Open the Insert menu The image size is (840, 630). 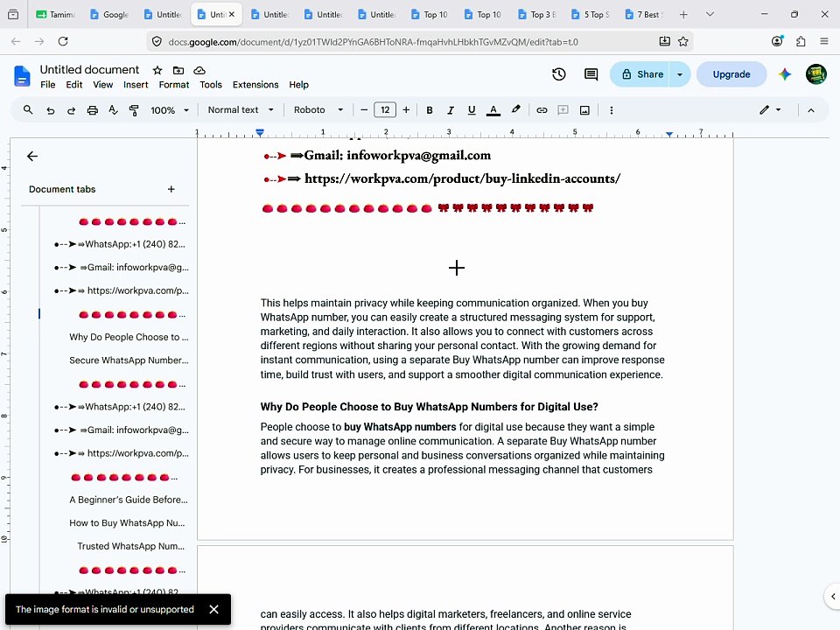click(x=136, y=85)
